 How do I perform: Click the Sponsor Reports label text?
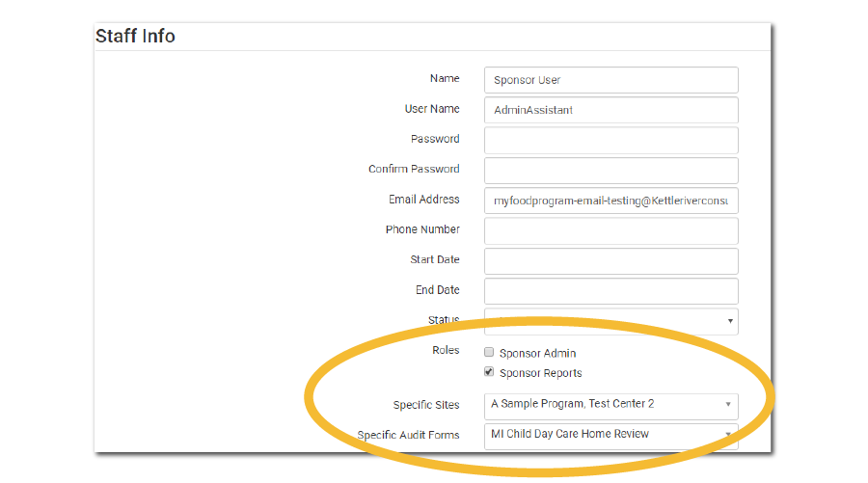540,373
